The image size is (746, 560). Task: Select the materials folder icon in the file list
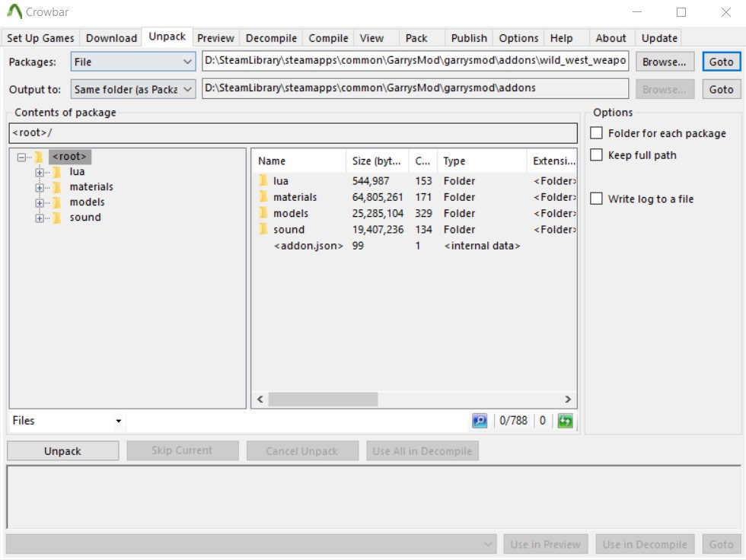click(263, 197)
